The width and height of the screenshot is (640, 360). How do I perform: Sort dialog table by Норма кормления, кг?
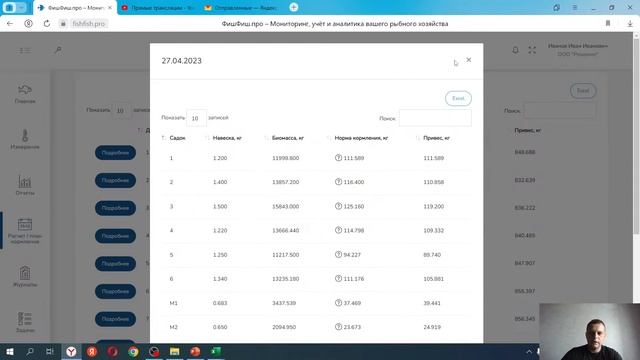click(x=361, y=138)
